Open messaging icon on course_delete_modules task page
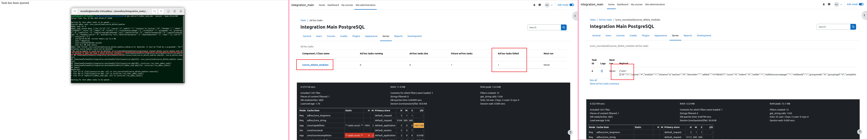 (x=829, y=4)
